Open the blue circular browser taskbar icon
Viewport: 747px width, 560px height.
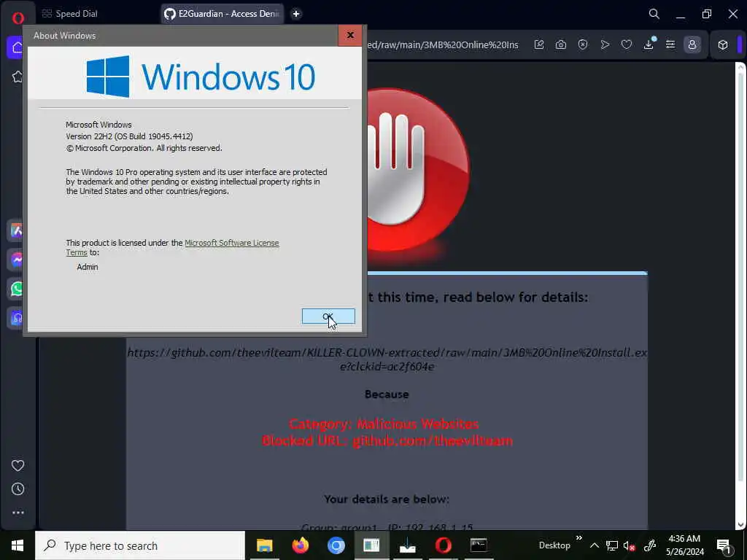pos(336,545)
